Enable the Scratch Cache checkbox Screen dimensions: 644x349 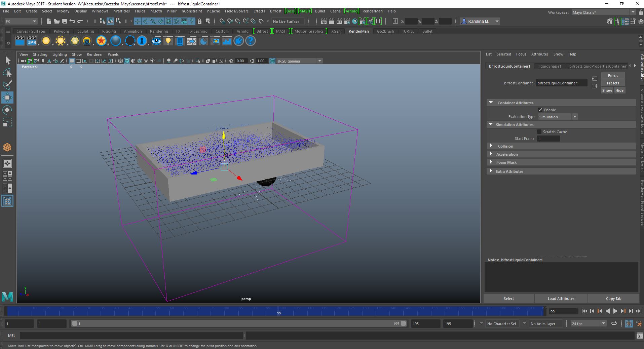tap(539, 131)
